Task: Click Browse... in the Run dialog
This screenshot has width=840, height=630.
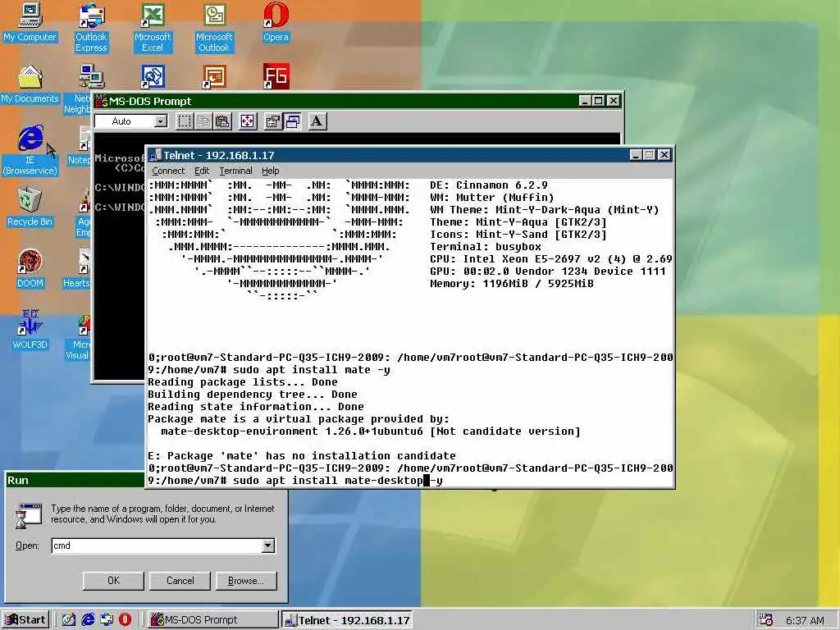Action: [x=246, y=581]
